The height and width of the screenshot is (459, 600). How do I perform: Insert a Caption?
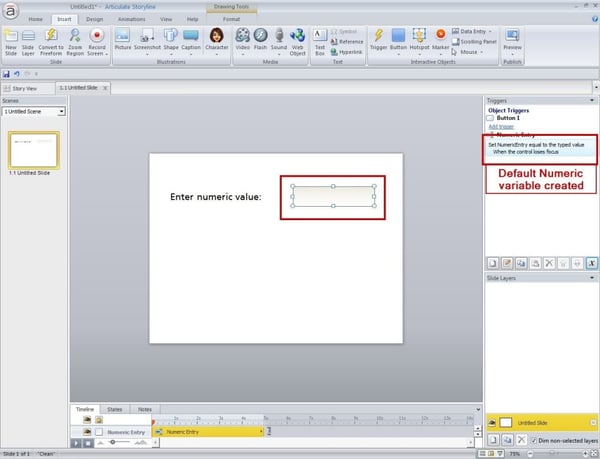[x=191, y=41]
